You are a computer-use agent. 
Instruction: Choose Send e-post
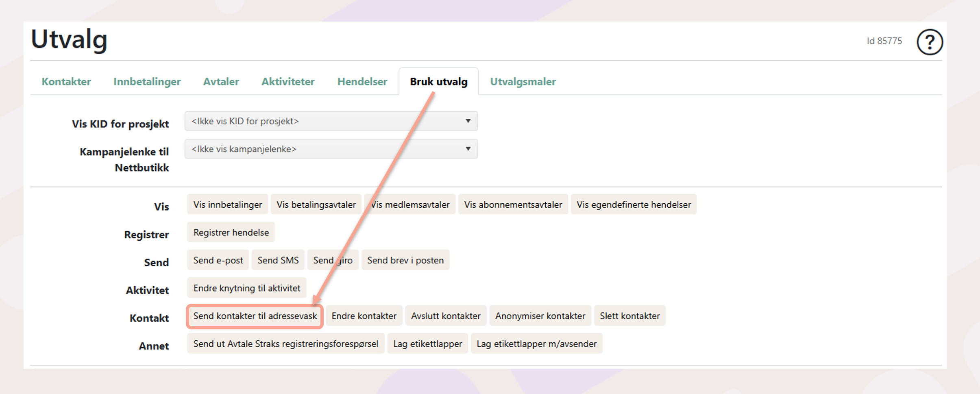click(218, 260)
